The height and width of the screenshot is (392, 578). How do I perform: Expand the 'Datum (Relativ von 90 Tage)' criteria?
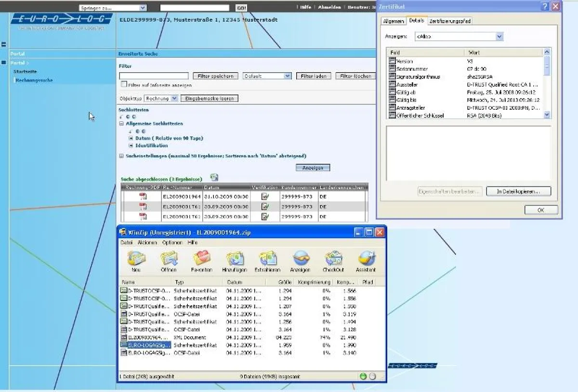point(131,138)
